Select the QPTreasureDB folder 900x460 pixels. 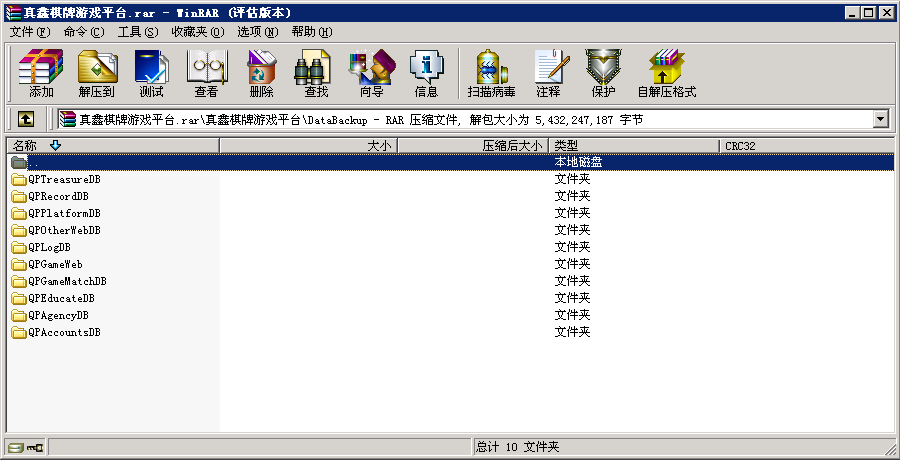coord(64,179)
